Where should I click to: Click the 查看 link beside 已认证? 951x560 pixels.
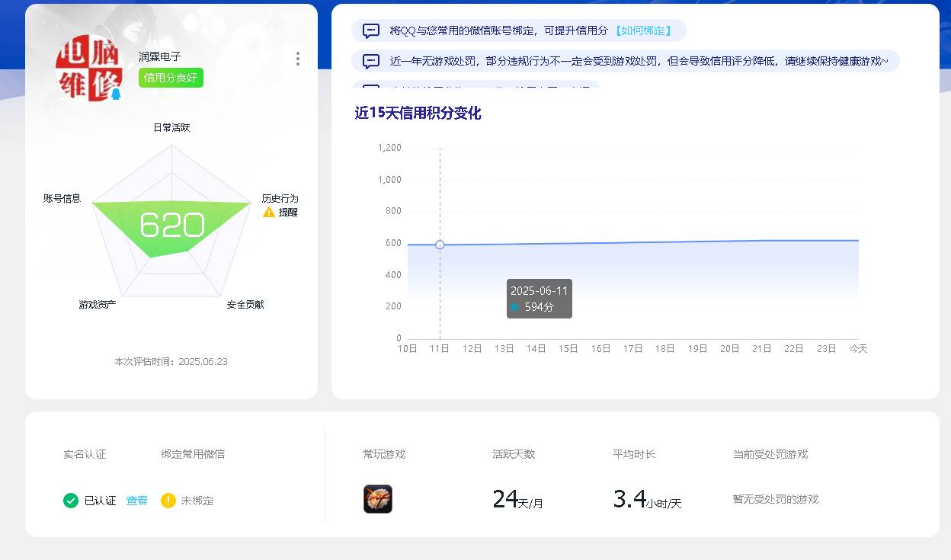136,501
